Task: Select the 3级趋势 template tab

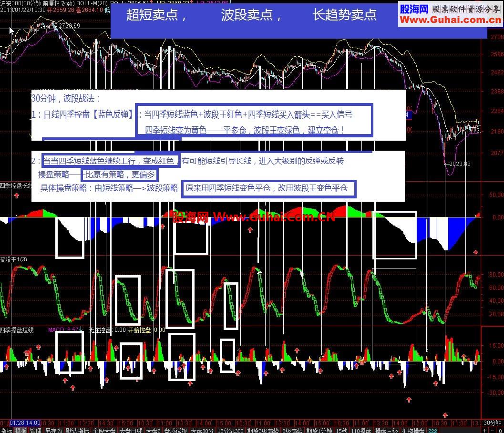Action: pyautogui.click(x=292, y=431)
